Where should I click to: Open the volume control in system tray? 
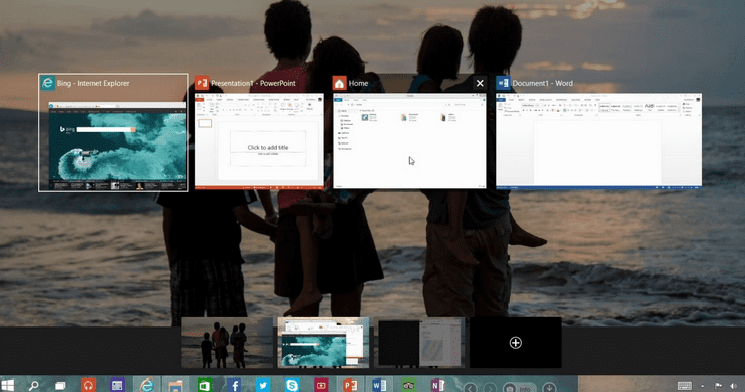pos(734,386)
